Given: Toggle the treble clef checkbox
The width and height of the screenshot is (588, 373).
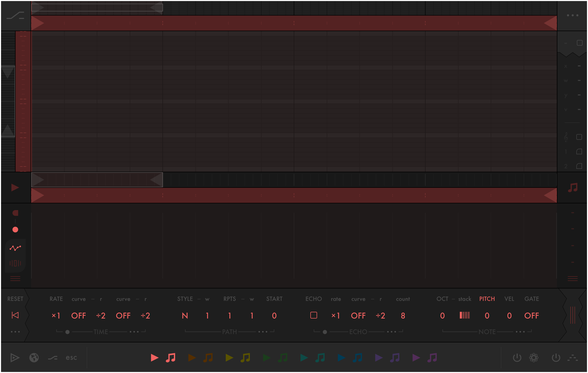Looking at the screenshot, I should coord(579,137).
